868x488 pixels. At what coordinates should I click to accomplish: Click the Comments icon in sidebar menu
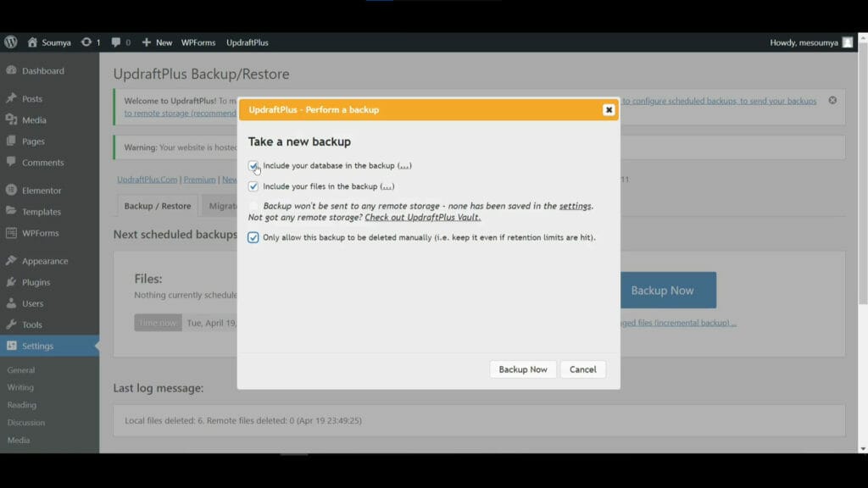pyautogui.click(x=11, y=162)
